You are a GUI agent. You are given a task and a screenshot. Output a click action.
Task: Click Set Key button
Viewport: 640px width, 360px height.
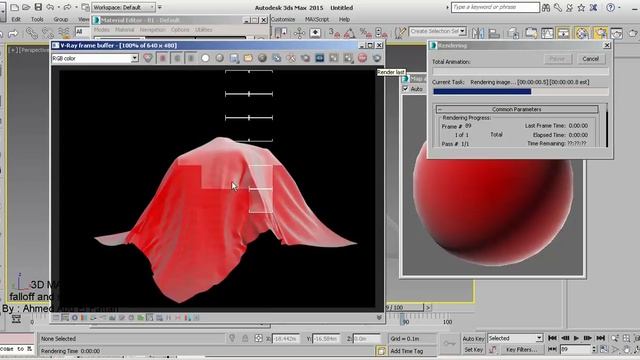[473, 350]
